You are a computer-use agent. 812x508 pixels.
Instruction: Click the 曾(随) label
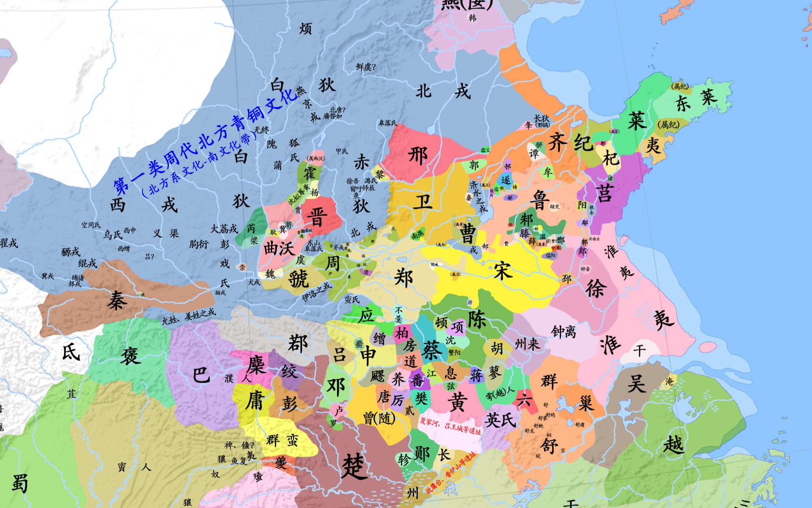(379, 418)
